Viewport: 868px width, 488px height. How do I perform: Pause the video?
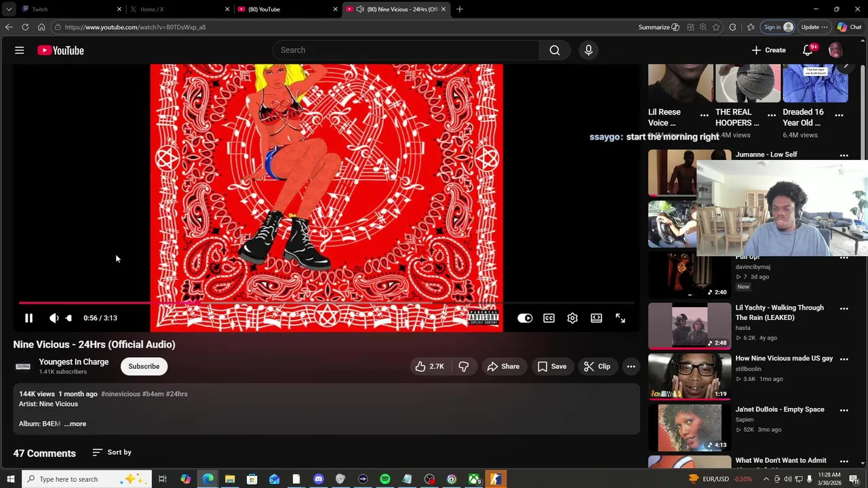point(28,318)
